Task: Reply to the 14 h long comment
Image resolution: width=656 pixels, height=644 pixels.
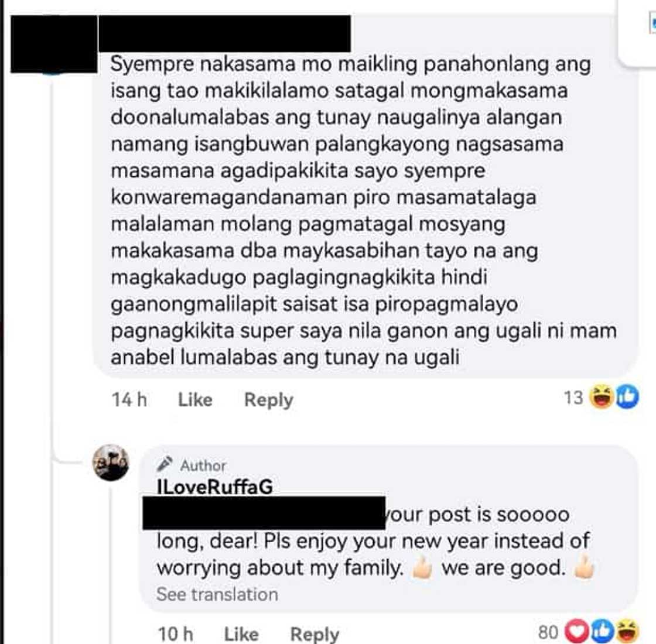Action: tap(269, 400)
